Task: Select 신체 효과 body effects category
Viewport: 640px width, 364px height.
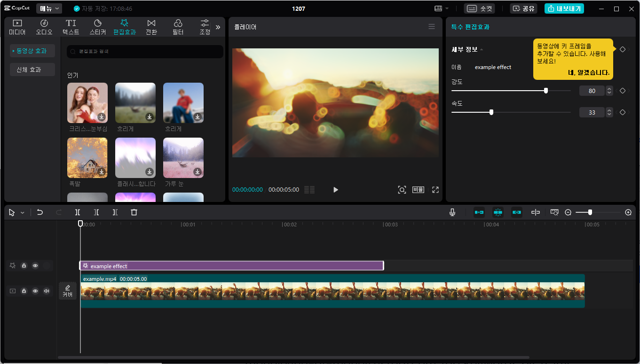Action: click(32, 70)
